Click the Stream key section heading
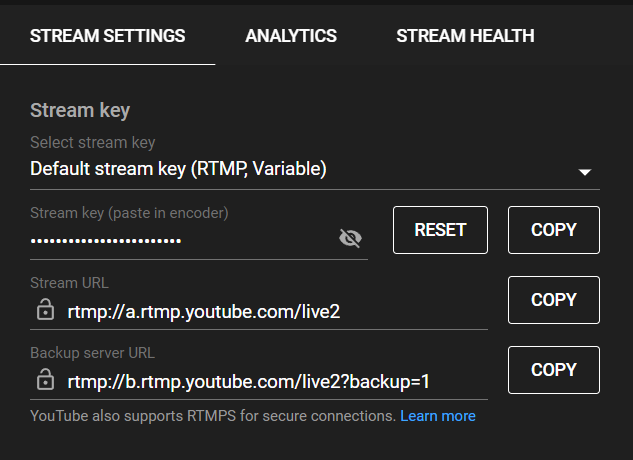This screenshot has height=460, width=633. [x=80, y=110]
